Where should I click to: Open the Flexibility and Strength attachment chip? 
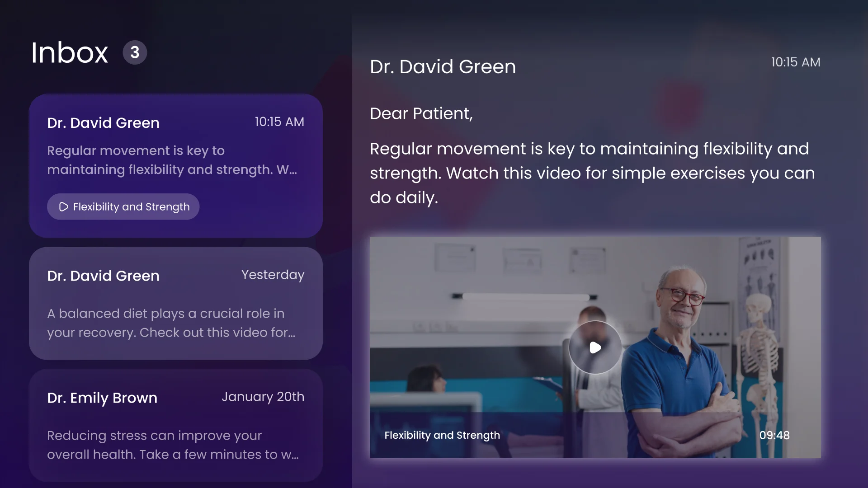point(123,206)
